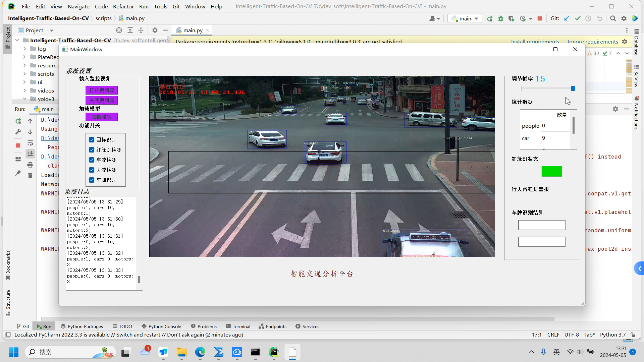
Task: Open Search Everywhere magnifier icon
Action: [613, 19]
